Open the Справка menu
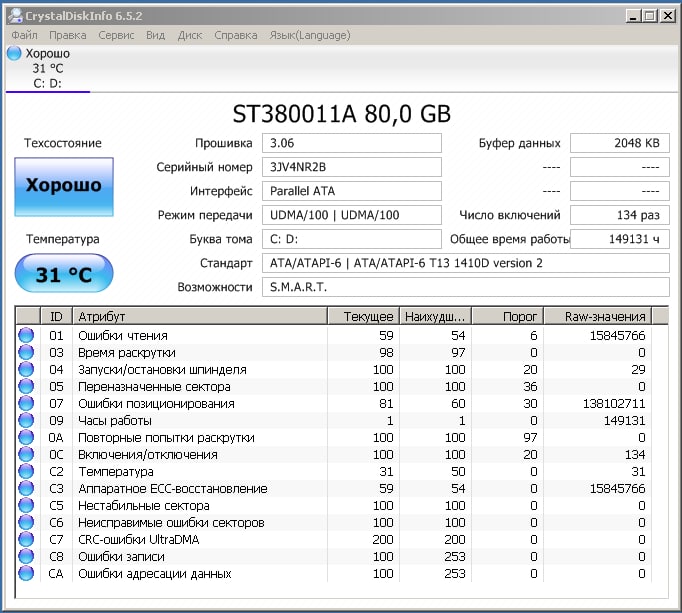Image resolution: width=682 pixels, height=613 pixels. [x=235, y=35]
